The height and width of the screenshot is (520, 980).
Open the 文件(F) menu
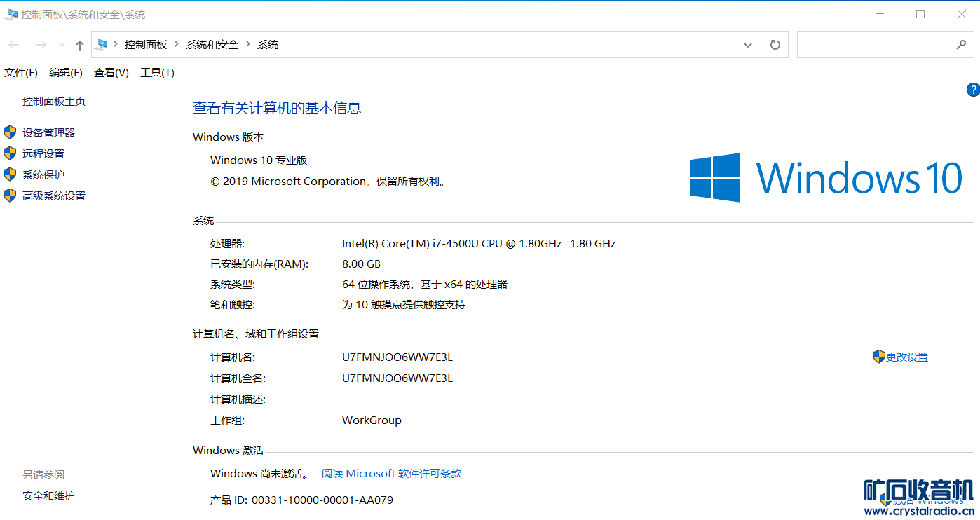[21, 73]
